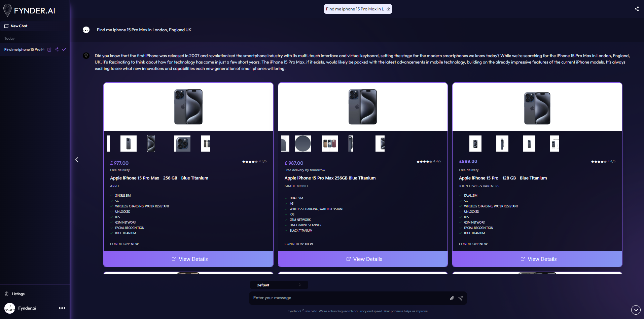Click the external-link icon on the £977.00 View Details
This screenshot has width=644, height=319.
(x=174, y=259)
